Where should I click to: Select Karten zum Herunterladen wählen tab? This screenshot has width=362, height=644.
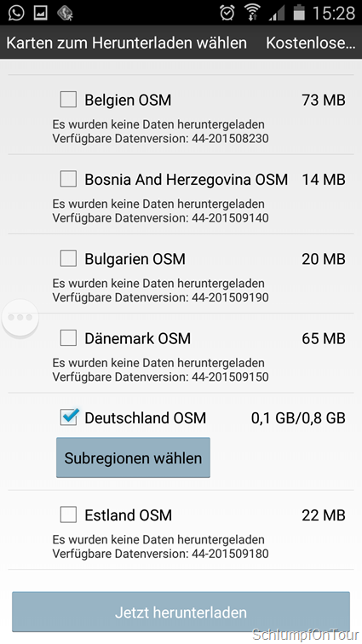click(127, 43)
